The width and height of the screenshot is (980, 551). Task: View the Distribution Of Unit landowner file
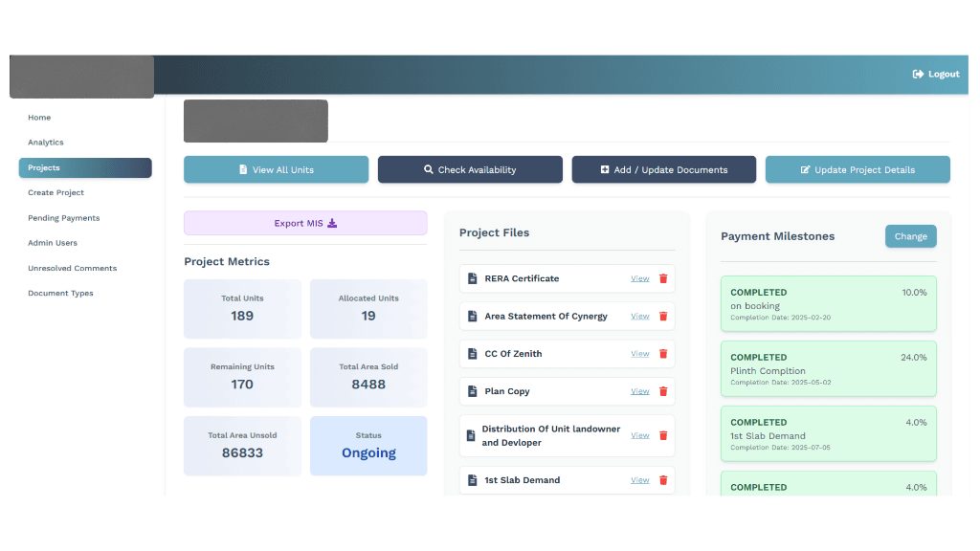tap(639, 434)
